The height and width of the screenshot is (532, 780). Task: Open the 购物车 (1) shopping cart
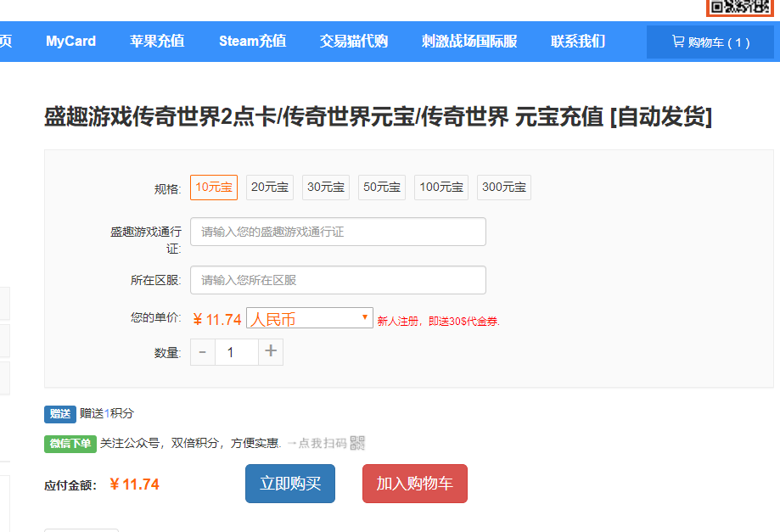pyautogui.click(x=710, y=42)
